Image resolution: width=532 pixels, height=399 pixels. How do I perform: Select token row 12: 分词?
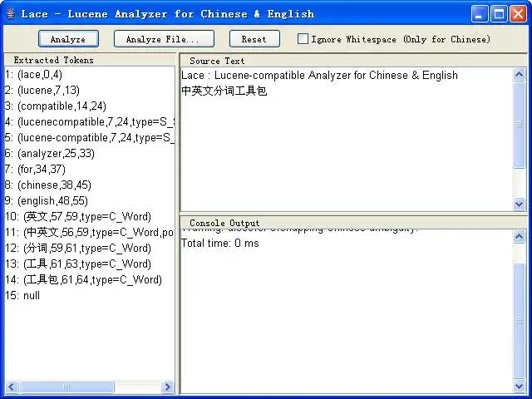coord(90,248)
